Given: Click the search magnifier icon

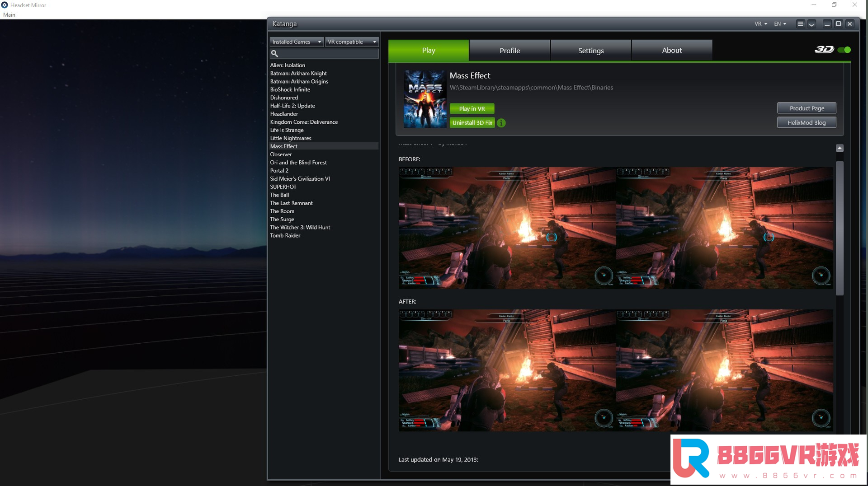Looking at the screenshot, I should [x=274, y=53].
